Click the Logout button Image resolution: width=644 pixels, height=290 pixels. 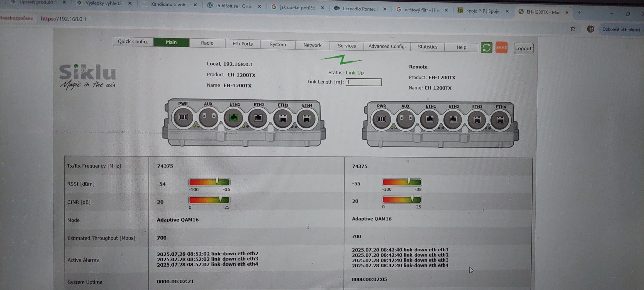point(523,48)
